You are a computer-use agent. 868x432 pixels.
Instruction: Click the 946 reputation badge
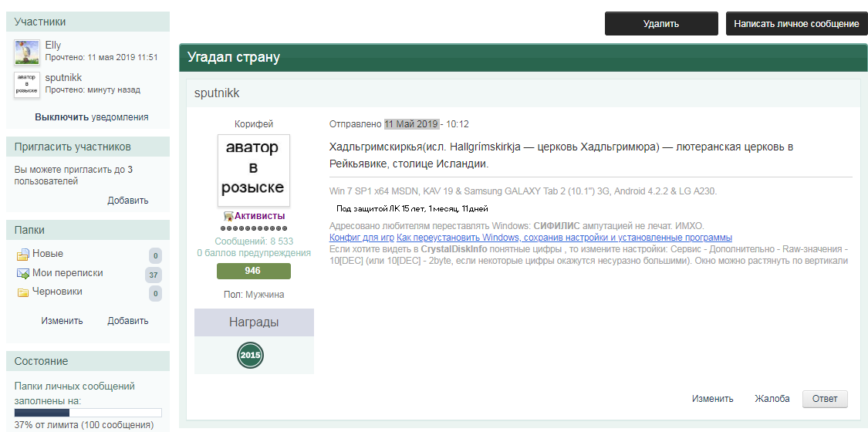(x=254, y=271)
